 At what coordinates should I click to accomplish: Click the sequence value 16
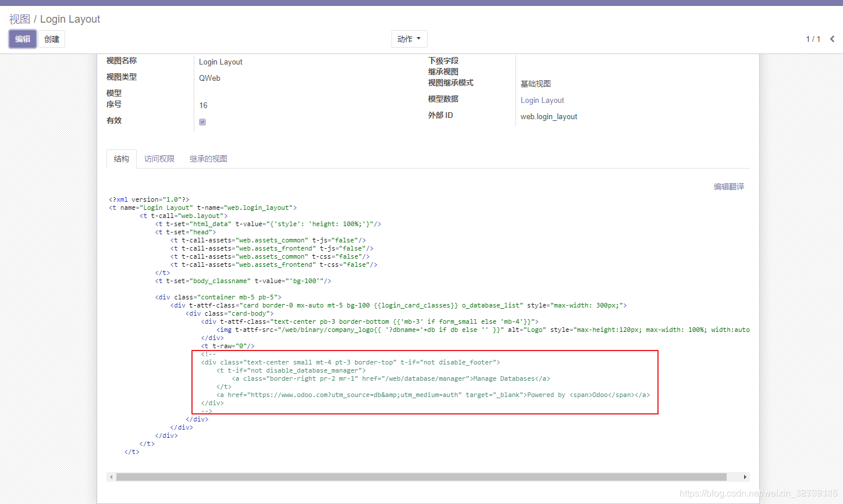(x=203, y=105)
